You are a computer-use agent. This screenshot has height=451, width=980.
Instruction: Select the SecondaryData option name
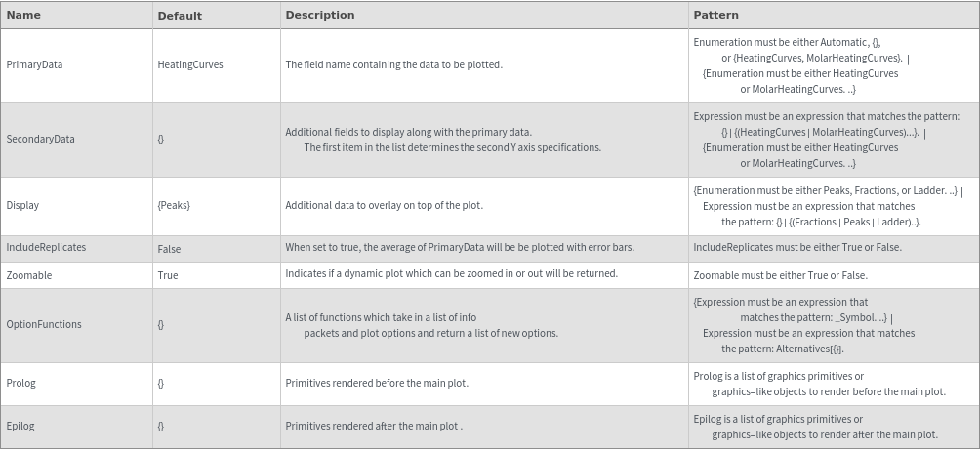pos(40,139)
